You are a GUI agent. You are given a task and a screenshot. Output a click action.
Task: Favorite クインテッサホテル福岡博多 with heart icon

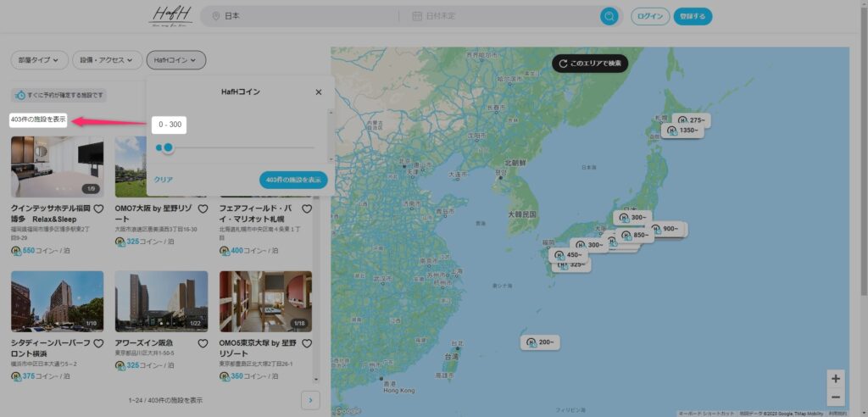coord(98,208)
